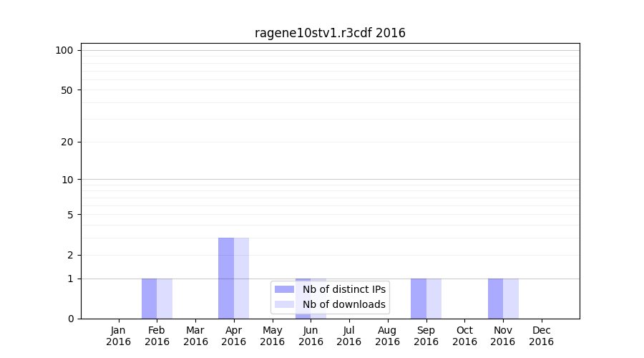Click the Apr 2016 x-axis label
The width and height of the screenshot is (644, 358).
[x=234, y=336]
